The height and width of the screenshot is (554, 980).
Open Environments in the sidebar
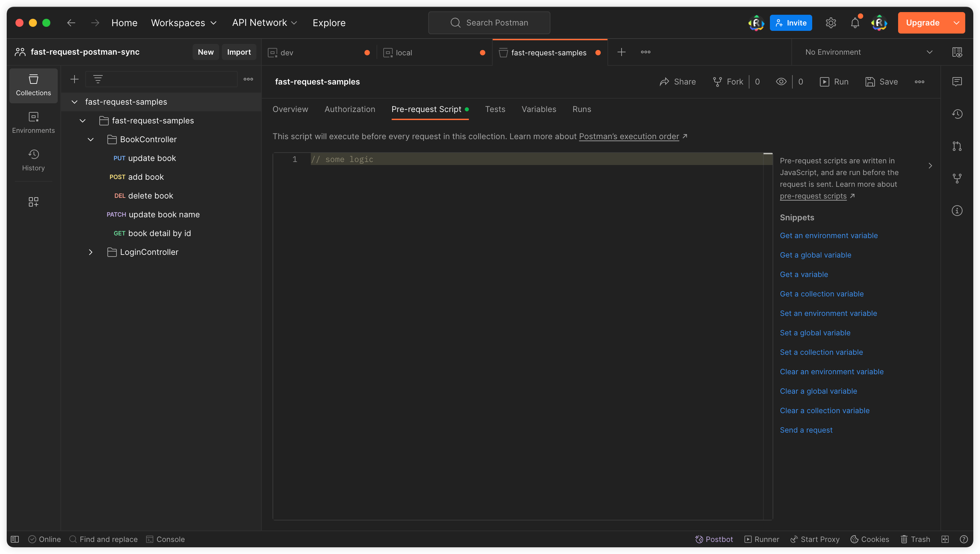point(34,122)
